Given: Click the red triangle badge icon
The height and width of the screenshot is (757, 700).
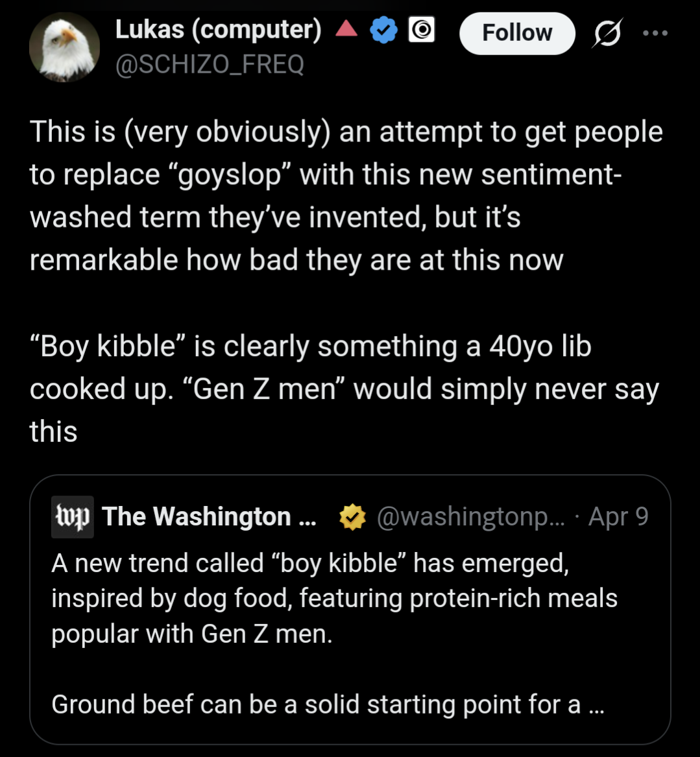Looking at the screenshot, I should click(346, 29).
